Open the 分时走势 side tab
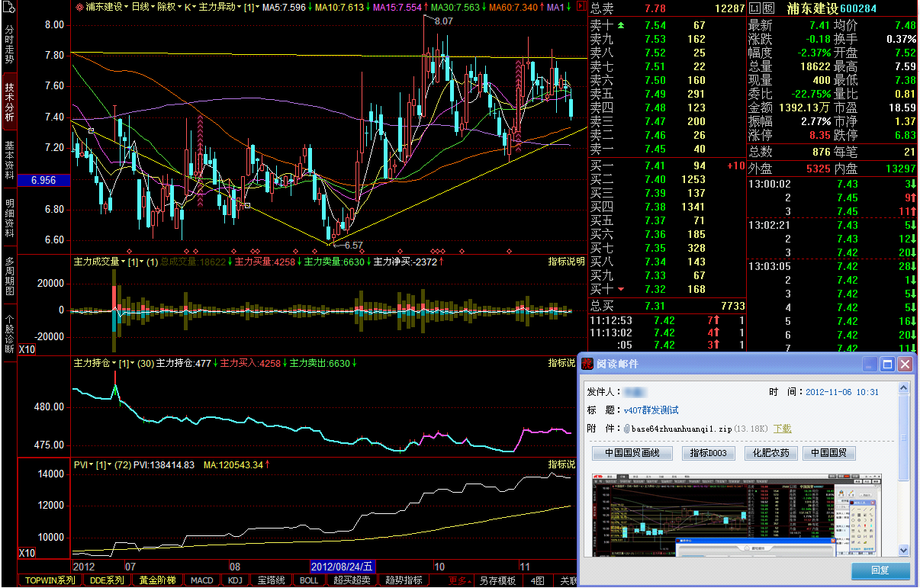The width and height of the screenshot is (920, 588). (9, 44)
